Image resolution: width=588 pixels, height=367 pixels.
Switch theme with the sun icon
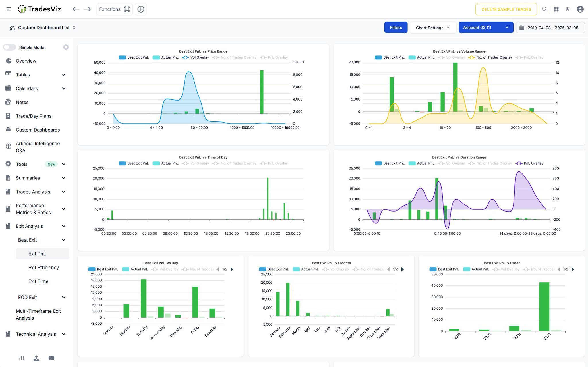point(568,9)
